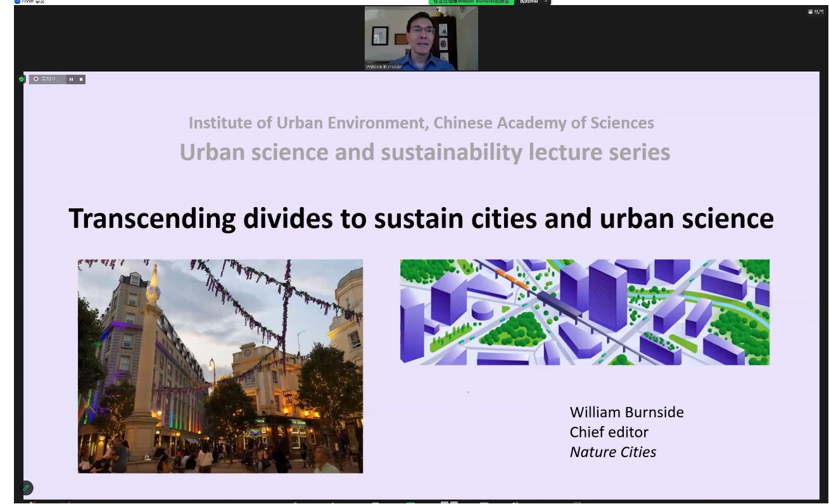Click William Burnside name label on video
Viewport: 829px width, 504px height.
point(384,66)
